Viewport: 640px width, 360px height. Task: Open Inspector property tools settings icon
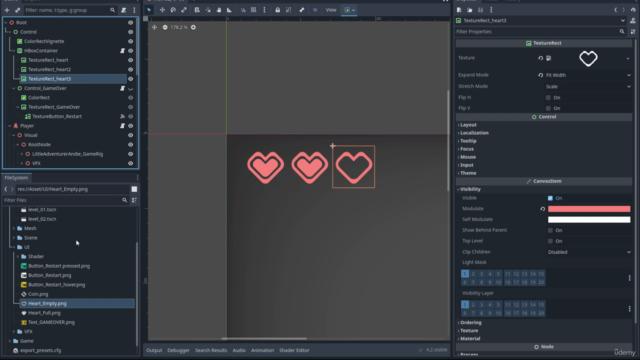[633, 31]
